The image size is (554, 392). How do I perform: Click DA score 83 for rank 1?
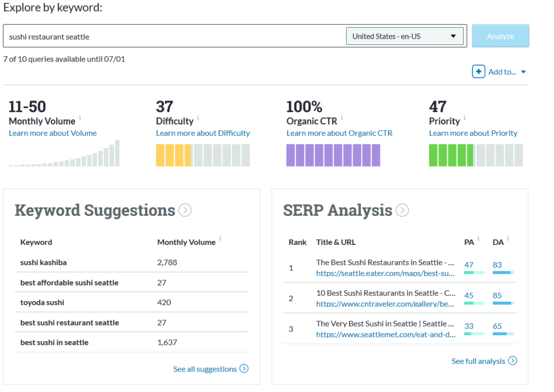click(x=497, y=265)
